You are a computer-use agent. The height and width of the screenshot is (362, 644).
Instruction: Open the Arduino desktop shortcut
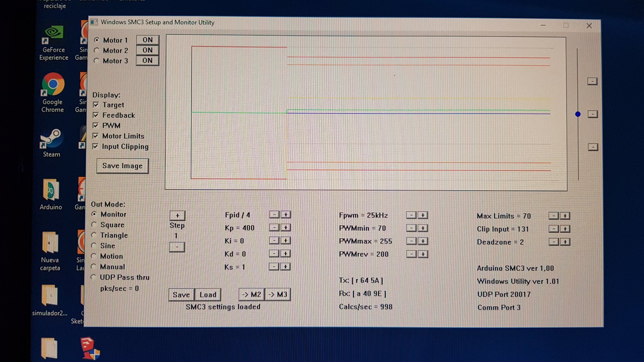[x=51, y=195]
